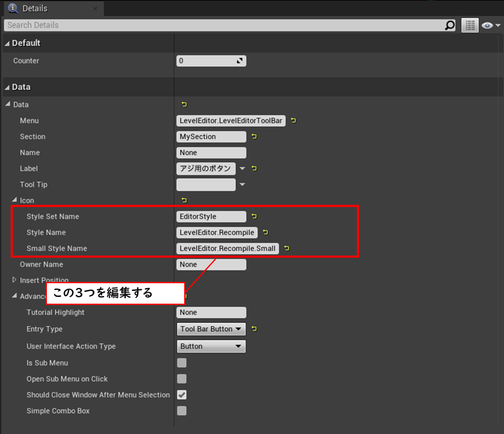Open the Tool Tip text options dropdown arrow
504x434 pixels.
coord(242,184)
